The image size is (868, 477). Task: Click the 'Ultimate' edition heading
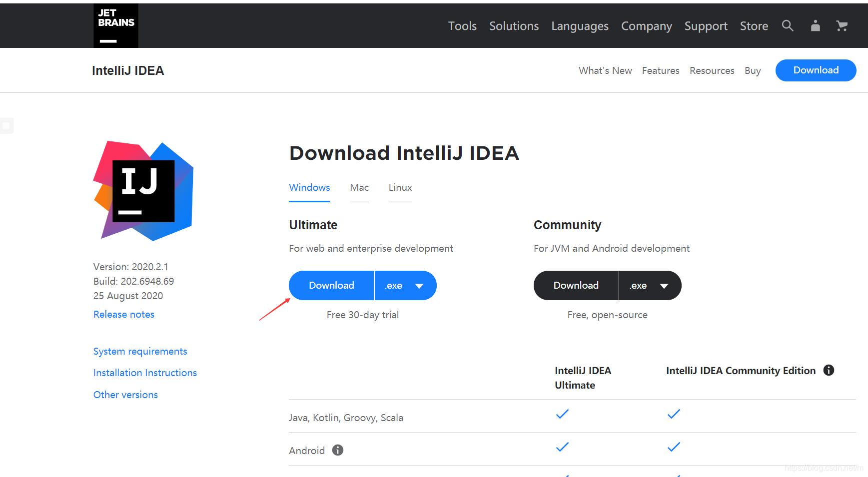[x=313, y=225]
